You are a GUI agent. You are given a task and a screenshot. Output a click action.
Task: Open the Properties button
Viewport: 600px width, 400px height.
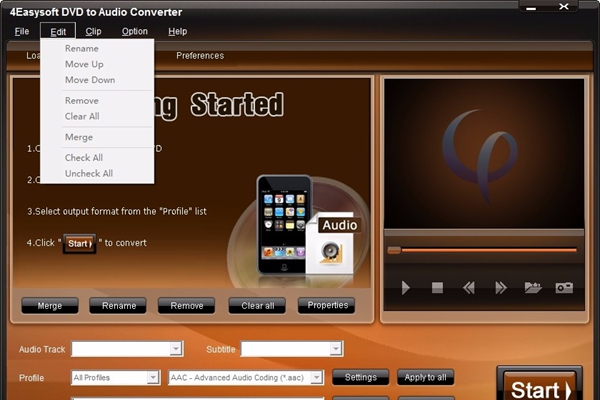327,305
